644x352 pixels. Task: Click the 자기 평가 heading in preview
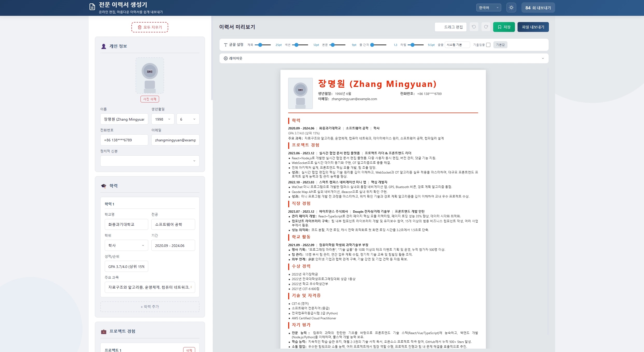pos(301,325)
